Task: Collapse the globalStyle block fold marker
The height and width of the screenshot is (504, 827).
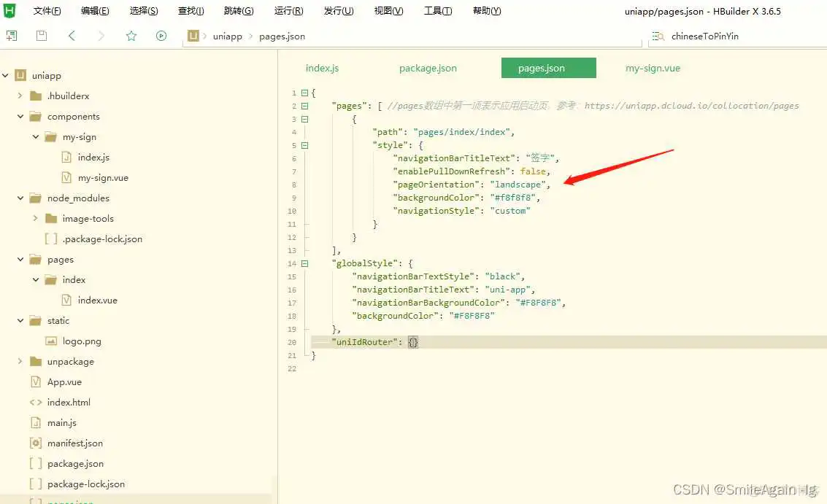Action: click(x=304, y=263)
